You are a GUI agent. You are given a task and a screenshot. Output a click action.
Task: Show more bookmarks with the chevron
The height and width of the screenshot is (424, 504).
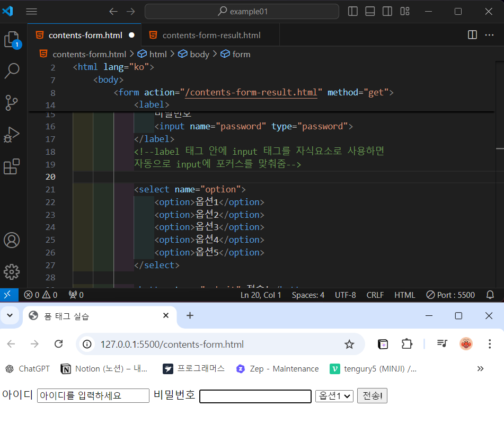(480, 369)
